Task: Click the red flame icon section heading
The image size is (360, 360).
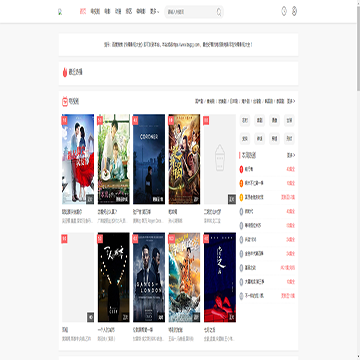Action: (65, 72)
